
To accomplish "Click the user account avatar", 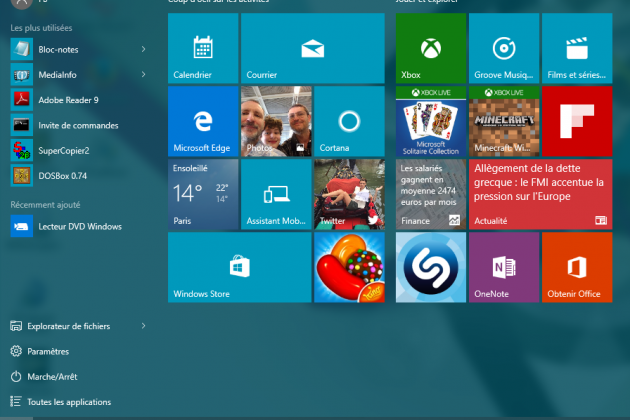I will pos(21,3).
